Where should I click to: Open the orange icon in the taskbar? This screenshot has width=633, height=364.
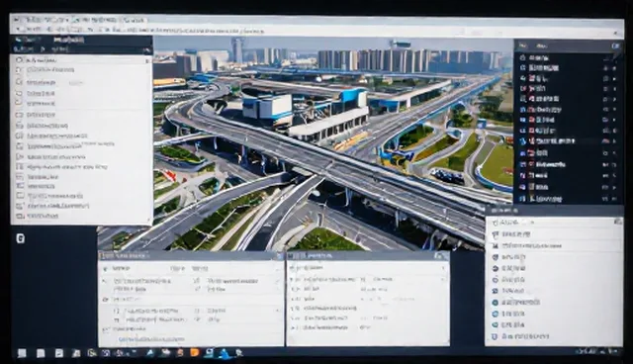click(195, 353)
